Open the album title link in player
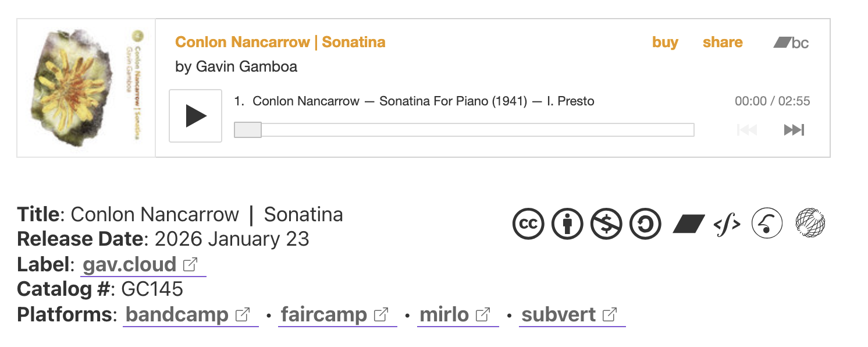Viewport: 868px width, 347px height. tap(280, 43)
